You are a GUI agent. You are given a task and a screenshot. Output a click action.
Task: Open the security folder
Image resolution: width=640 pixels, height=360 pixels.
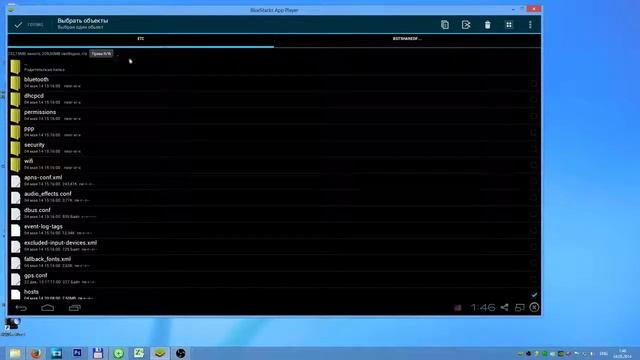pyautogui.click(x=274, y=148)
